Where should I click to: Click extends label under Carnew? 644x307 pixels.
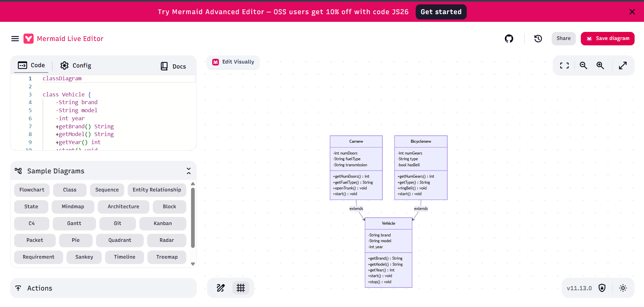(x=356, y=209)
